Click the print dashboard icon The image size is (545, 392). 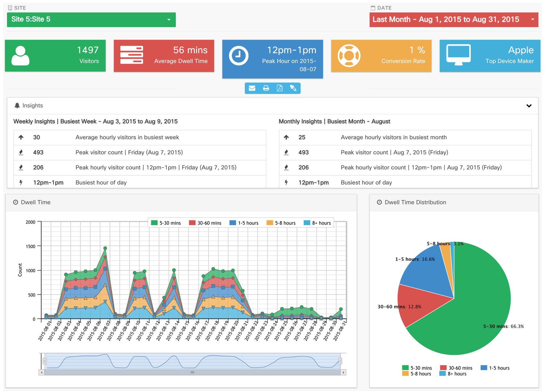(266, 88)
